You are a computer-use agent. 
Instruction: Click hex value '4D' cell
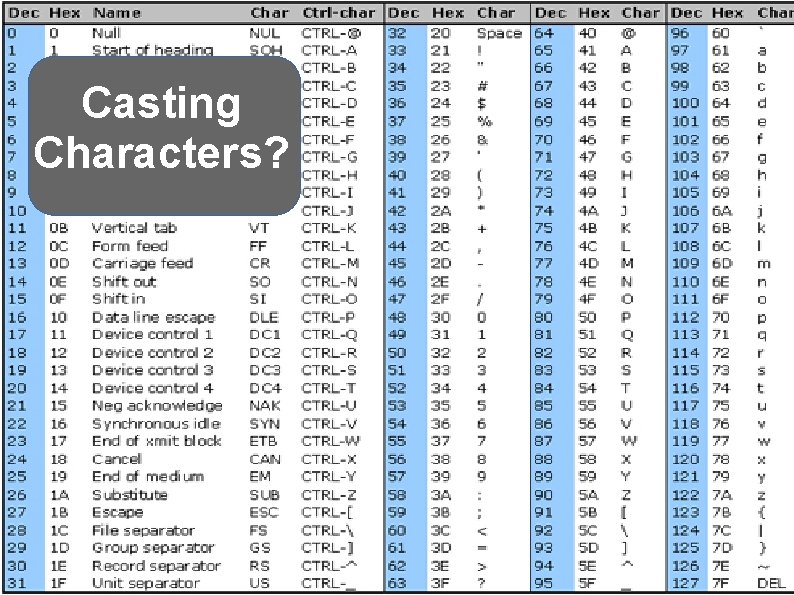[x=589, y=264]
